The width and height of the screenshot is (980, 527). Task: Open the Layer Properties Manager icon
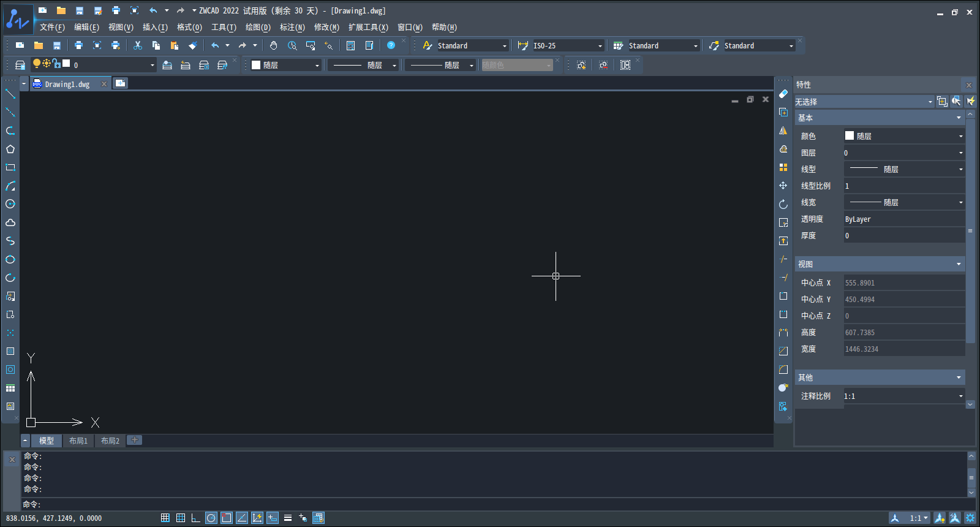(20, 65)
